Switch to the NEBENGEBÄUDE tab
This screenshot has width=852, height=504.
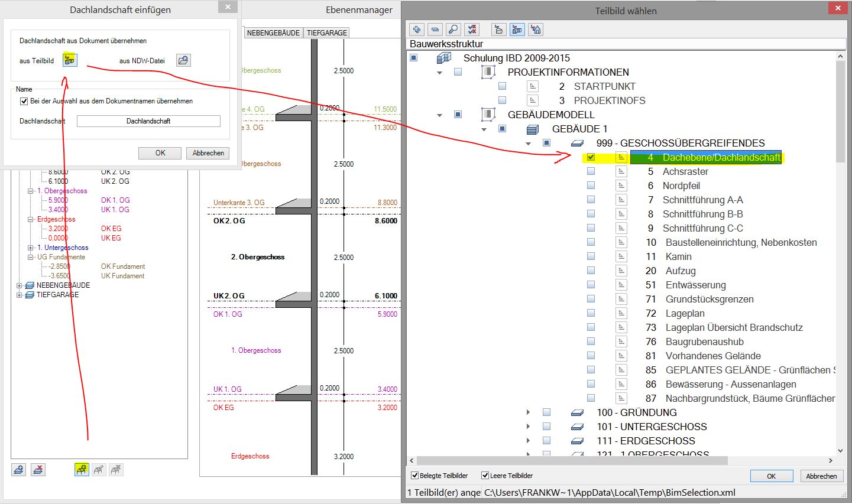coord(273,33)
